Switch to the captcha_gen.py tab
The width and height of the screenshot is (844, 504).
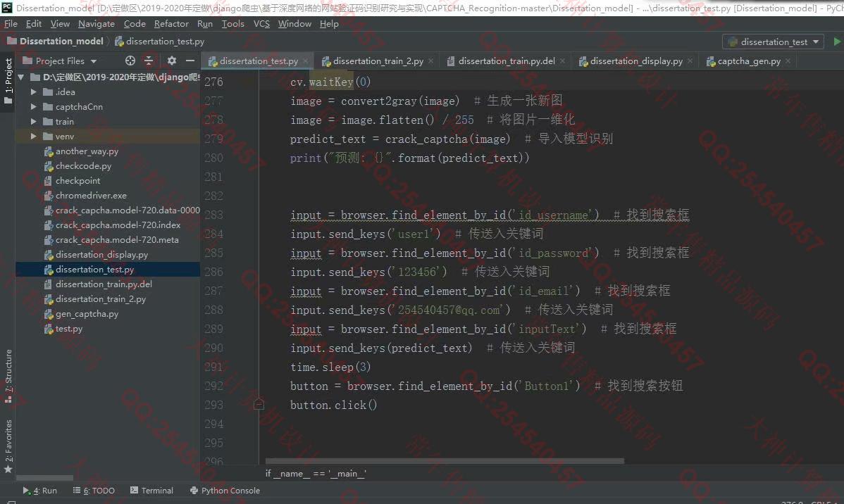pos(748,61)
